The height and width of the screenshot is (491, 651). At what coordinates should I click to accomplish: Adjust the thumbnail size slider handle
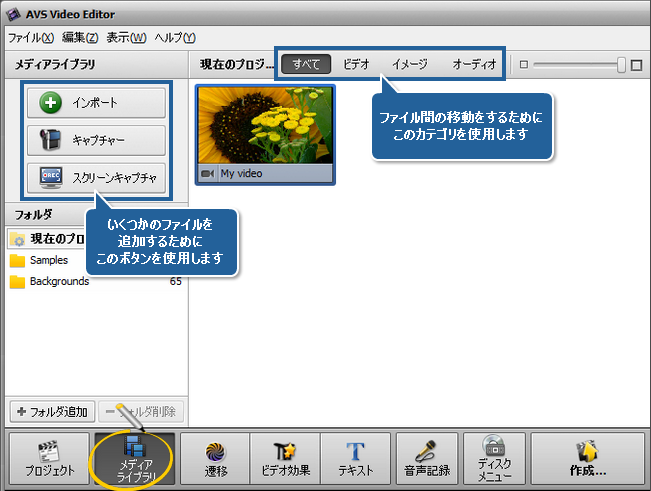[621, 65]
